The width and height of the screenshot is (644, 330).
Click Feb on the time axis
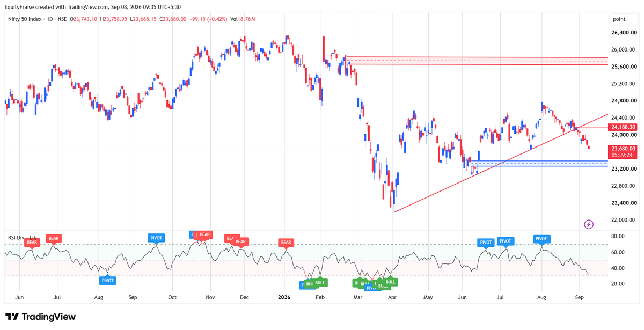click(320, 297)
